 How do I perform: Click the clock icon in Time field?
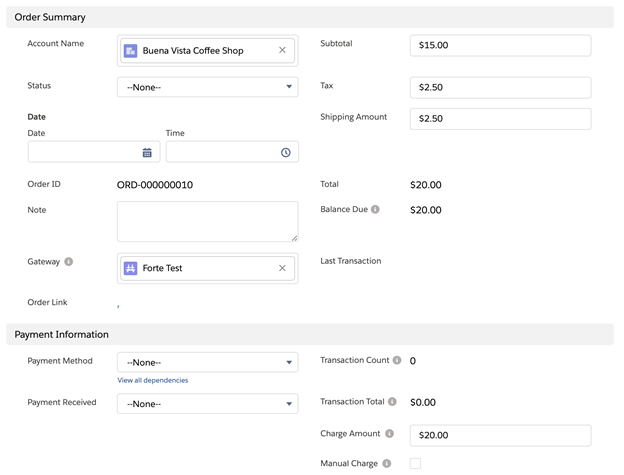[285, 153]
